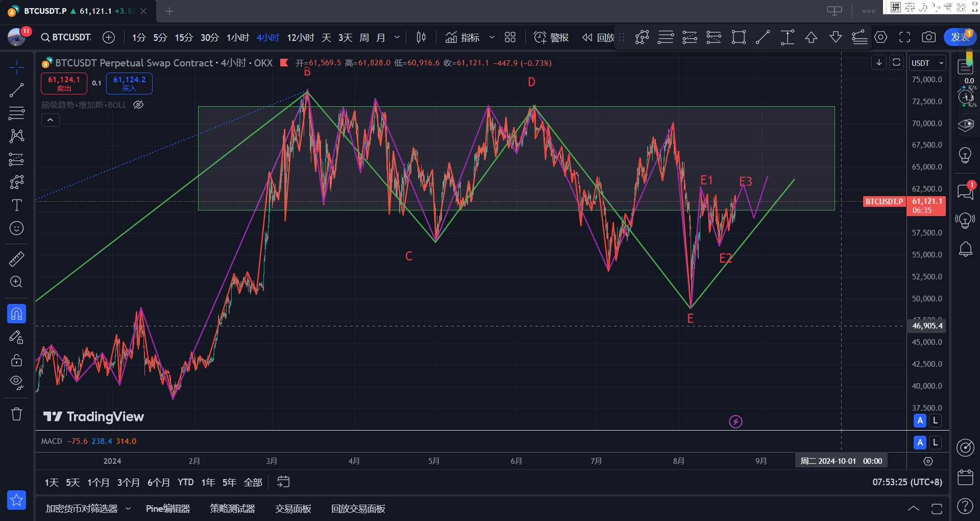Viewport: 980px width, 521px height.
Task: Open the forecasting and measurement tools
Action: pos(16,159)
